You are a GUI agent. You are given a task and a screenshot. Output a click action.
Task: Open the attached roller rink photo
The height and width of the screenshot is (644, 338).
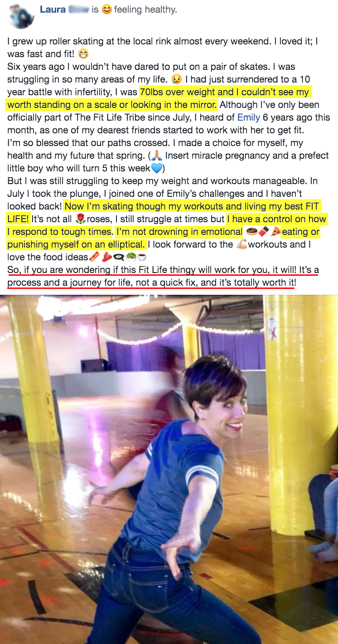(x=169, y=469)
